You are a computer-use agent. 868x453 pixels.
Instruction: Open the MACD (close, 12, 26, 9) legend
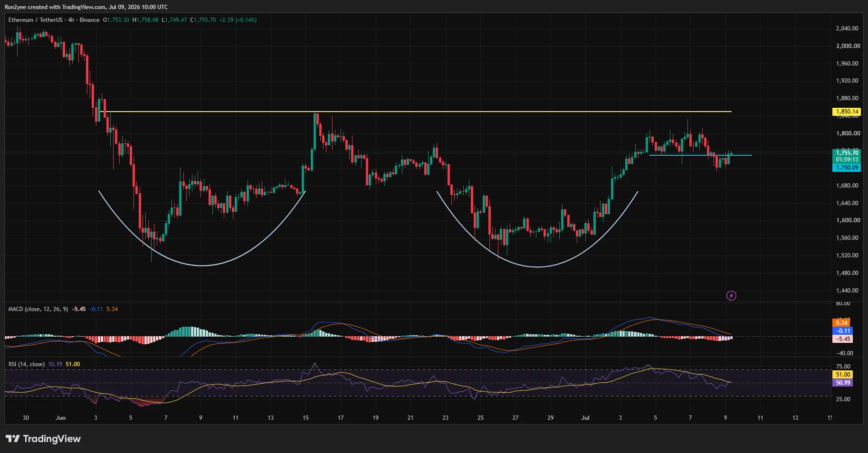38,309
